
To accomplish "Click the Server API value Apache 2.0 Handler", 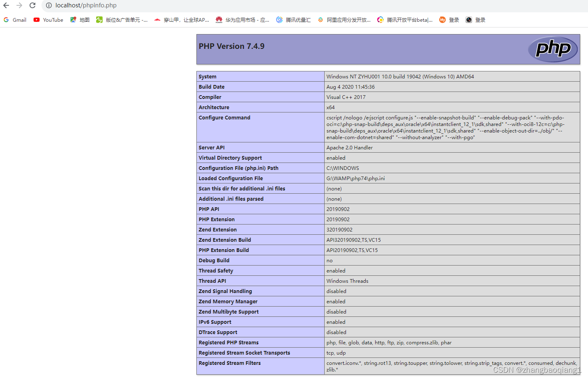I will click(x=350, y=148).
